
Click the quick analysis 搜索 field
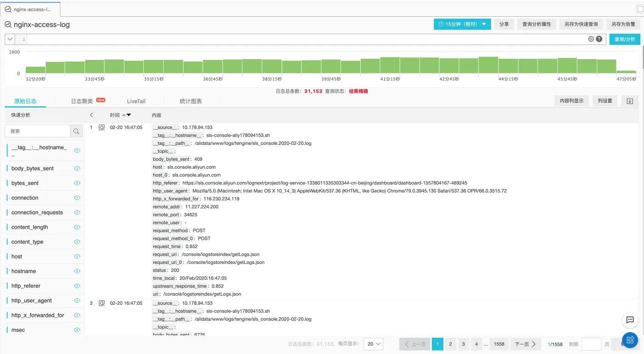coord(37,131)
